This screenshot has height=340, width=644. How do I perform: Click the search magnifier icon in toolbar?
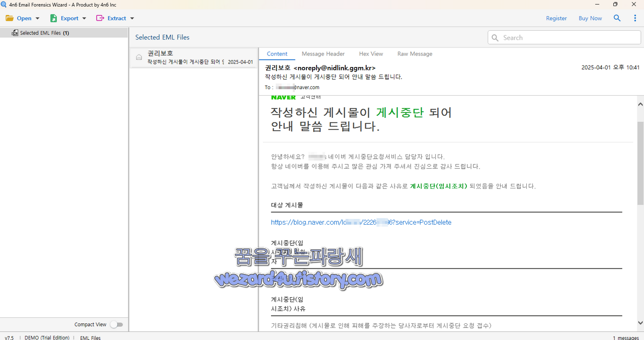[x=617, y=18]
